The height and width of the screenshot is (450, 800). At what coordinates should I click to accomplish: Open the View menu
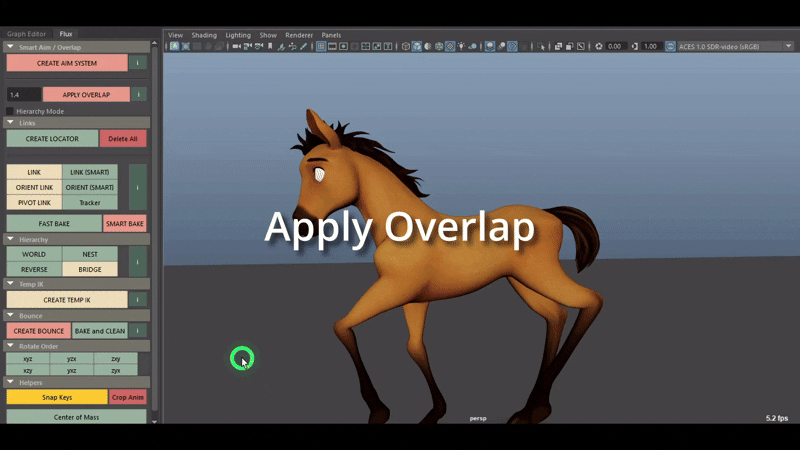175,35
